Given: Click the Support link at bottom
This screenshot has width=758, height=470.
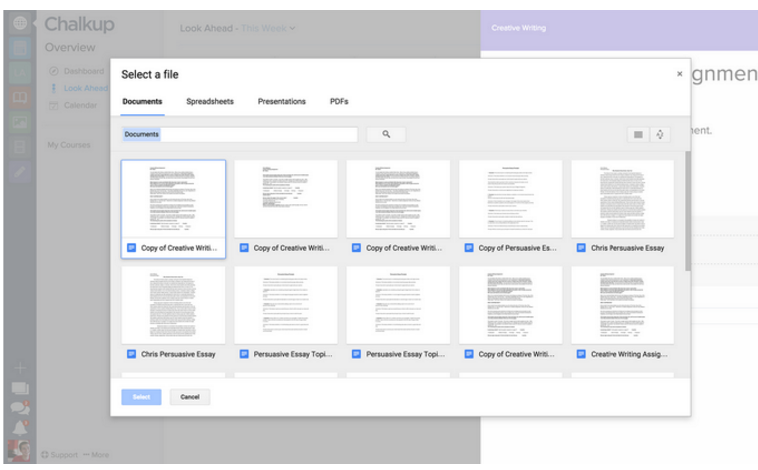Looking at the screenshot, I should tap(59, 455).
